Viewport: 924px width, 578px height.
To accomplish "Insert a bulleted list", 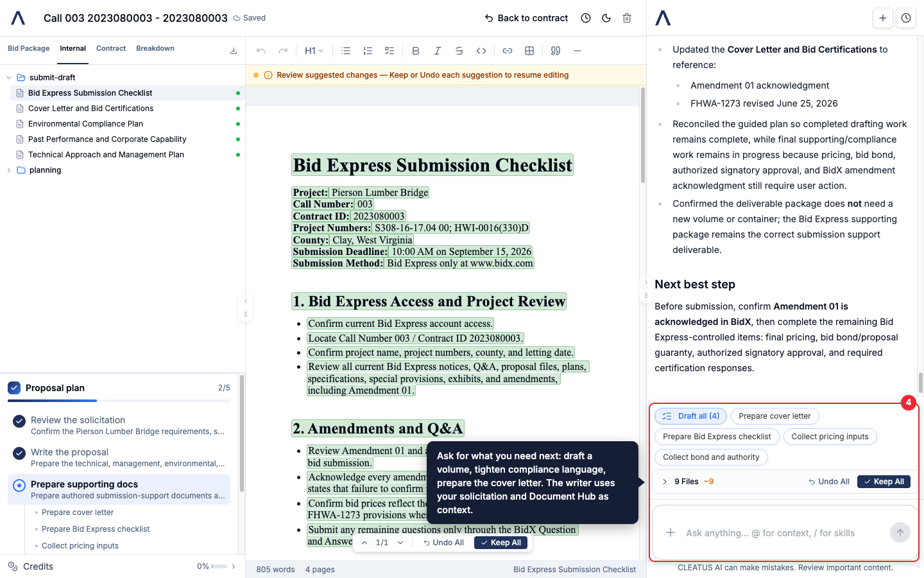I will [346, 51].
